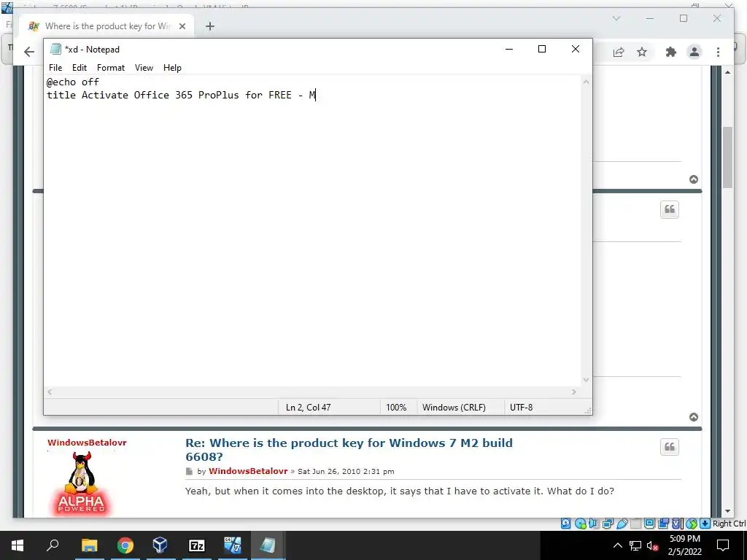Click the Notepad vertical scrollbar down arrow

pyautogui.click(x=586, y=380)
